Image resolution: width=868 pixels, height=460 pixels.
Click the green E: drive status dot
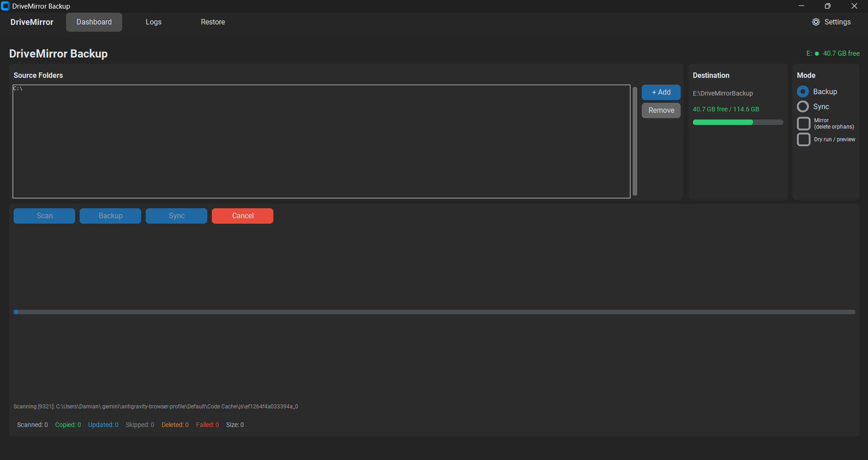(x=817, y=53)
